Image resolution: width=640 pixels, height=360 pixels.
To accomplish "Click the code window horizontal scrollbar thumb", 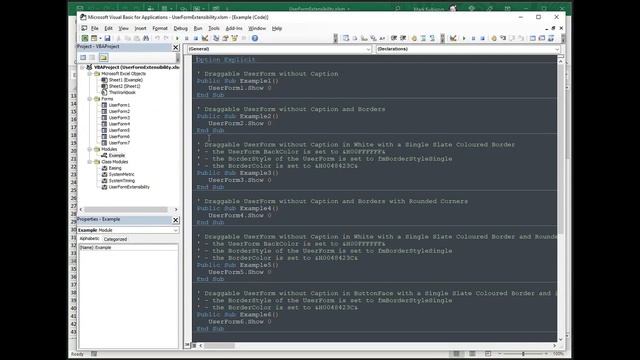I will click(219, 346).
